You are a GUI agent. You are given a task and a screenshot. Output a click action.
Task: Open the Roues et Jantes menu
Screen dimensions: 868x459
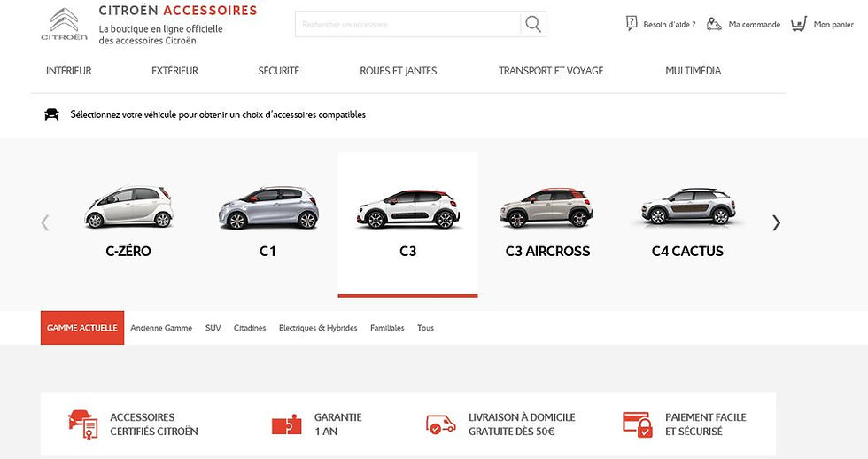[x=398, y=71]
